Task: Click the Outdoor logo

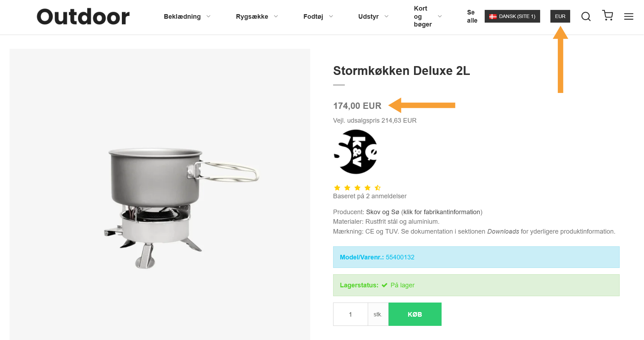Action: click(x=83, y=17)
